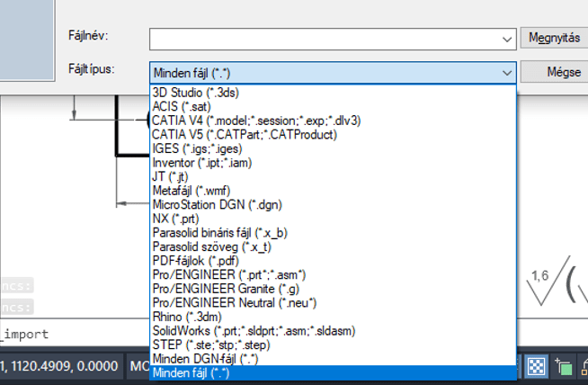This screenshot has height=385, width=588.
Task: Select IGES (*.igs;*.iges) option
Action: click(x=197, y=148)
